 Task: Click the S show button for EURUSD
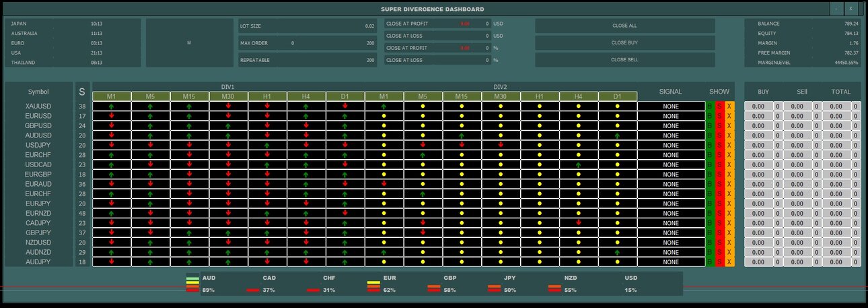tap(719, 116)
